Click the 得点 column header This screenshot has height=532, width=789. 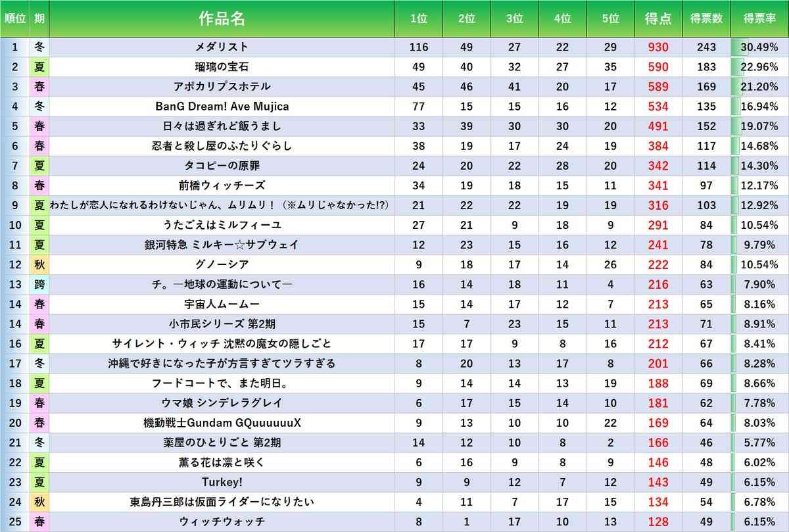point(658,19)
